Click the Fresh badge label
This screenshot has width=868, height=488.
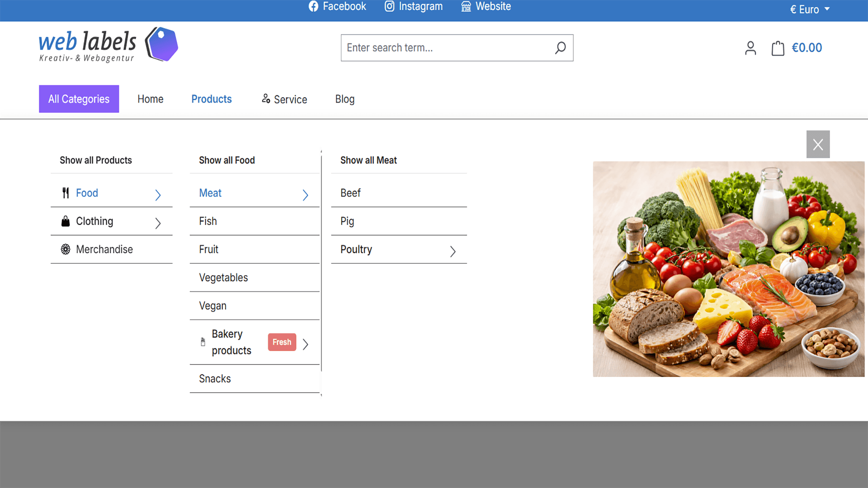point(282,342)
